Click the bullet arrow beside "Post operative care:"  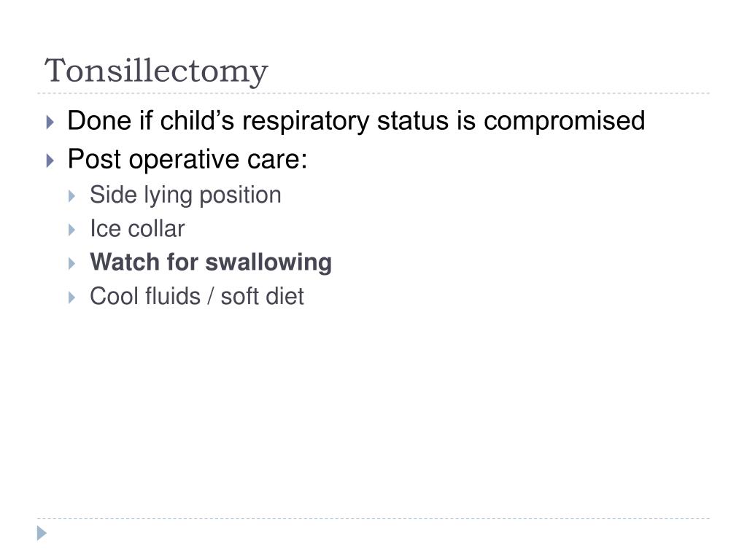(50, 160)
